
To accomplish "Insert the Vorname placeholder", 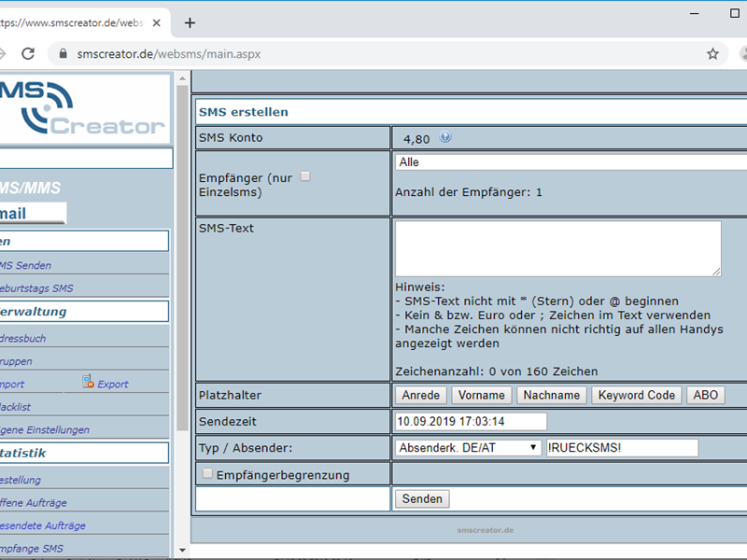I will 483,395.
